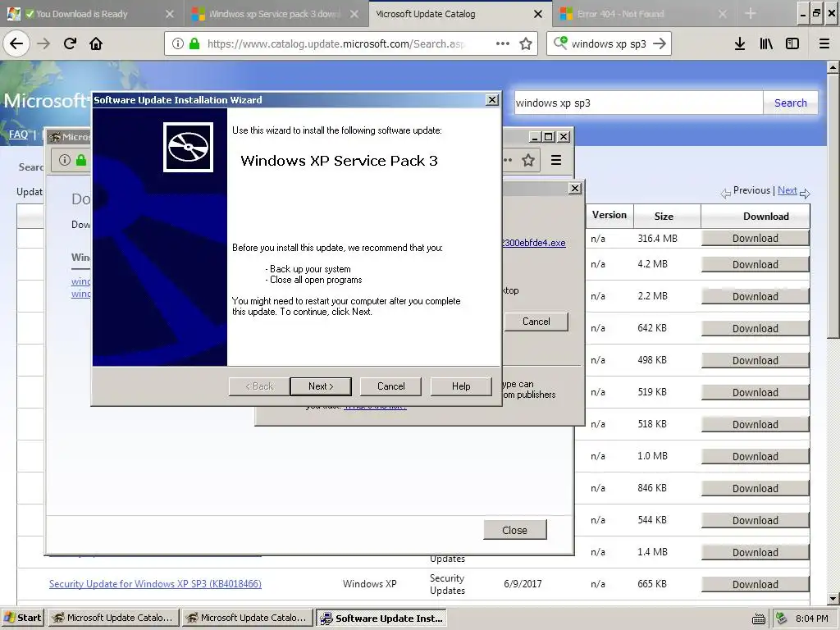Click the page vertical scrollbar up arrow
This screenshot has width=840, height=630.
coord(833,67)
